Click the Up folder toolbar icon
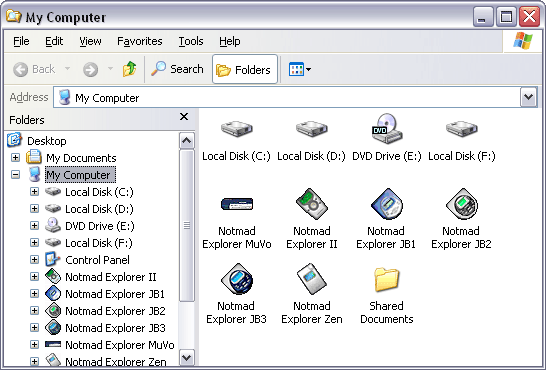The height and width of the screenshot is (370, 546). 130,69
